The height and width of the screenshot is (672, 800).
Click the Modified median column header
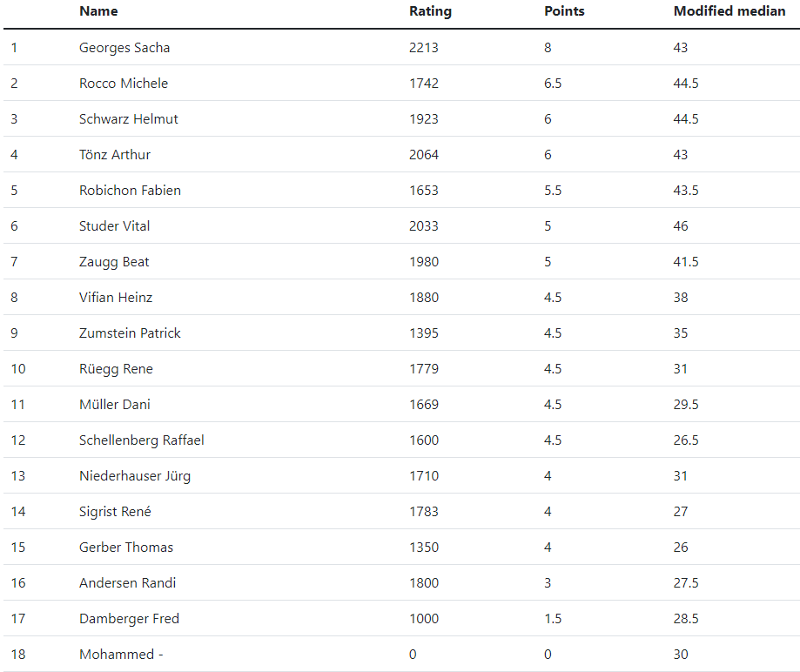coord(729,11)
